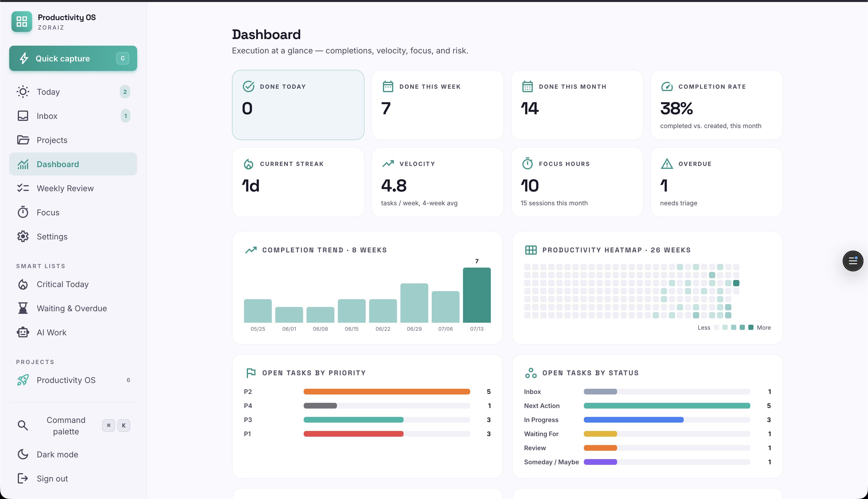This screenshot has height=499, width=868.
Task: Click the Completion Rate gauge icon
Action: 666,86
